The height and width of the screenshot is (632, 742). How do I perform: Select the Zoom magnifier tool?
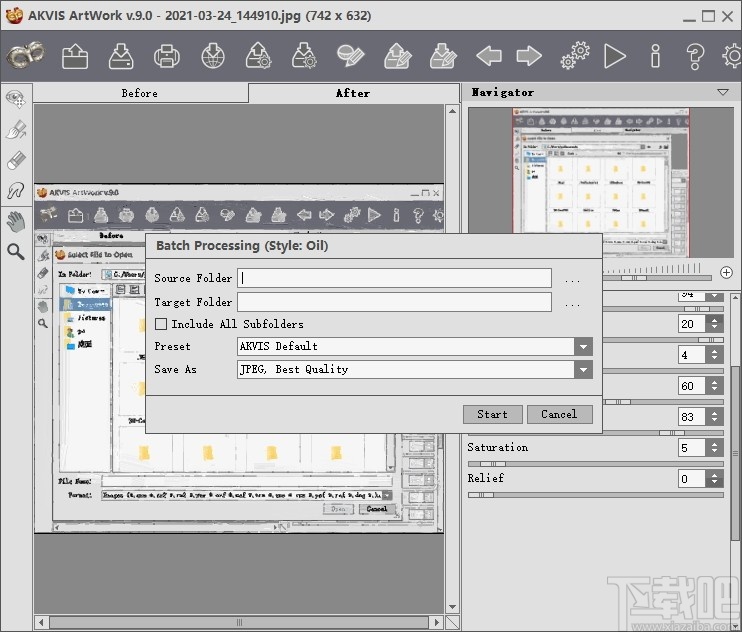coord(16,252)
